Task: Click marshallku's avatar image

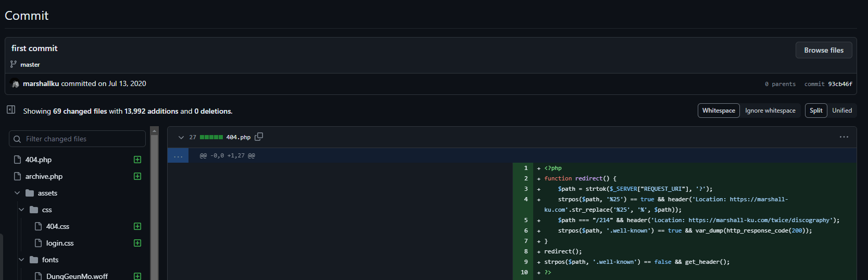Action: coord(15,84)
